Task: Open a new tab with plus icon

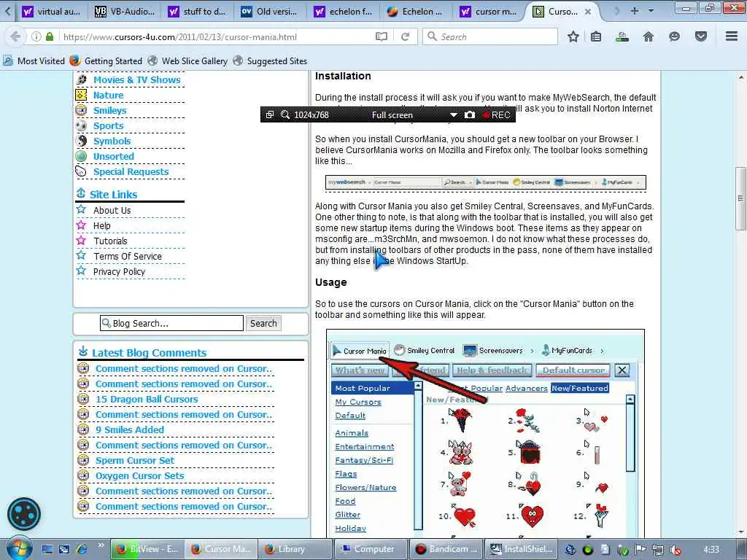Action: 635,10
